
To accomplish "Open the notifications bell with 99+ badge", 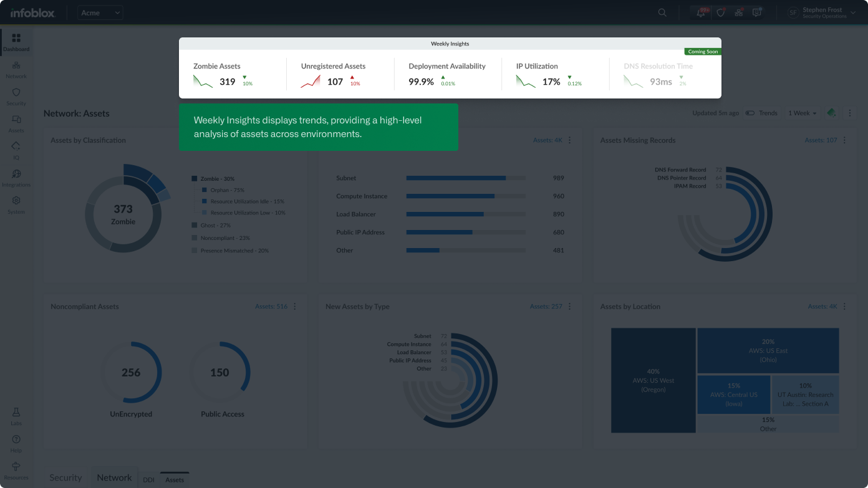I will tap(701, 12).
